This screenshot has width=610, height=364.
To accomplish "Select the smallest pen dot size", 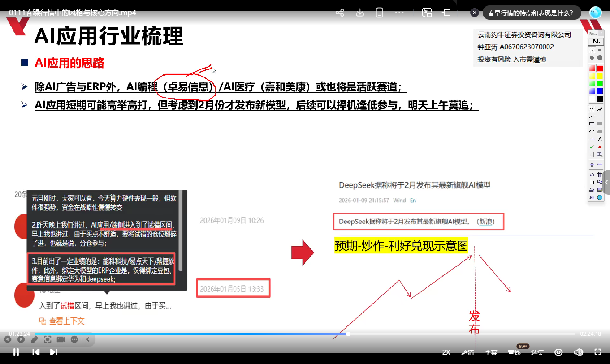I will (x=592, y=51).
